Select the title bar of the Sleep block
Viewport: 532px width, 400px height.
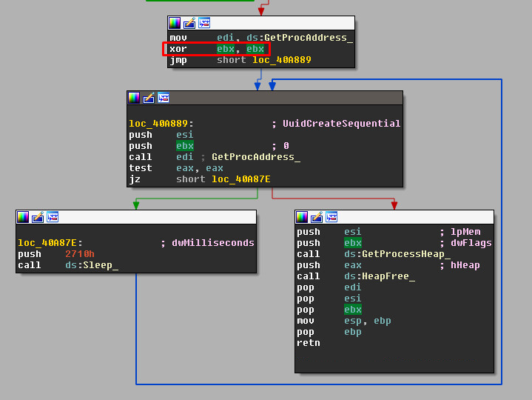tap(136, 217)
